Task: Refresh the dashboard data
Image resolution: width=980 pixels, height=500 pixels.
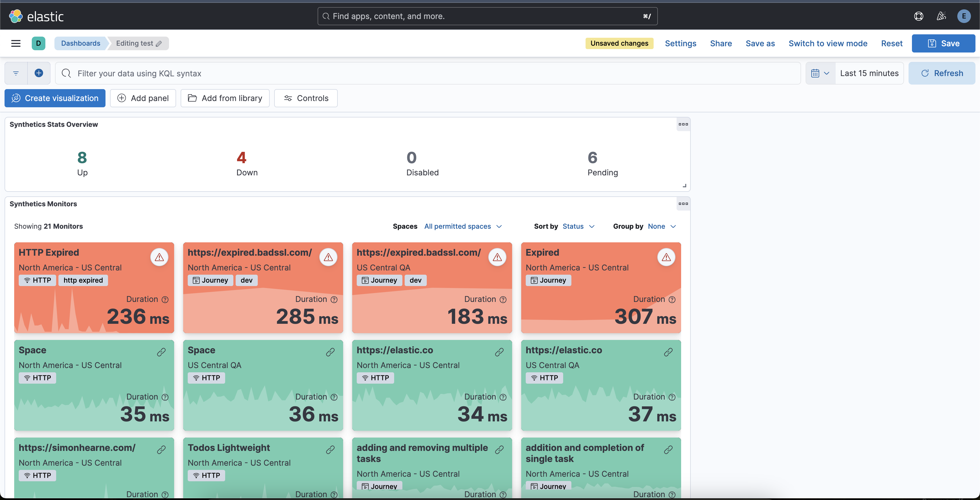Action: [941, 73]
